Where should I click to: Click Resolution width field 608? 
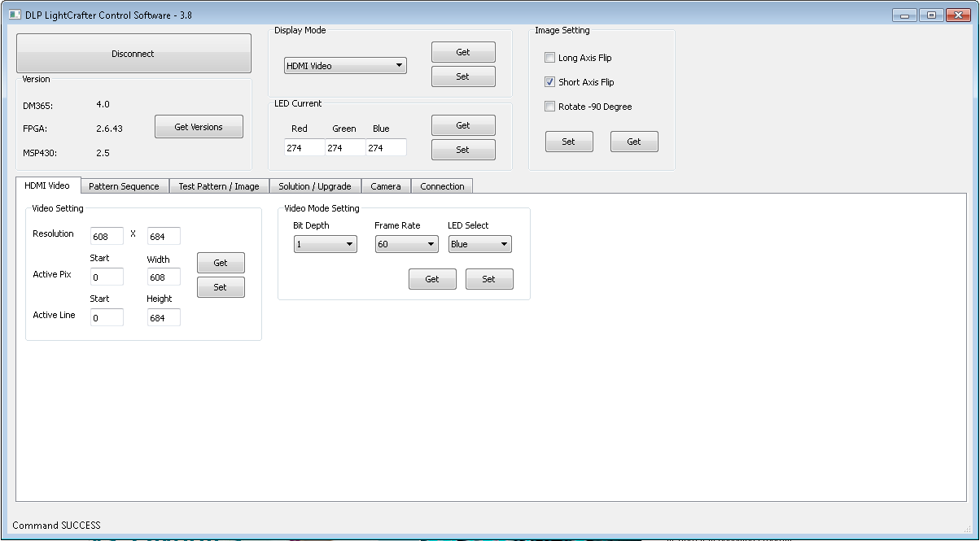107,236
